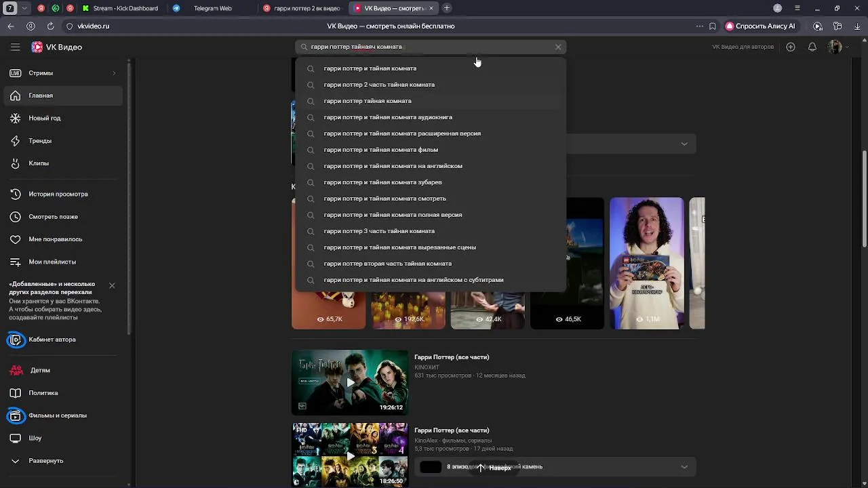Open Кабинет автора
The image size is (868, 488).
pyautogui.click(x=62, y=340)
